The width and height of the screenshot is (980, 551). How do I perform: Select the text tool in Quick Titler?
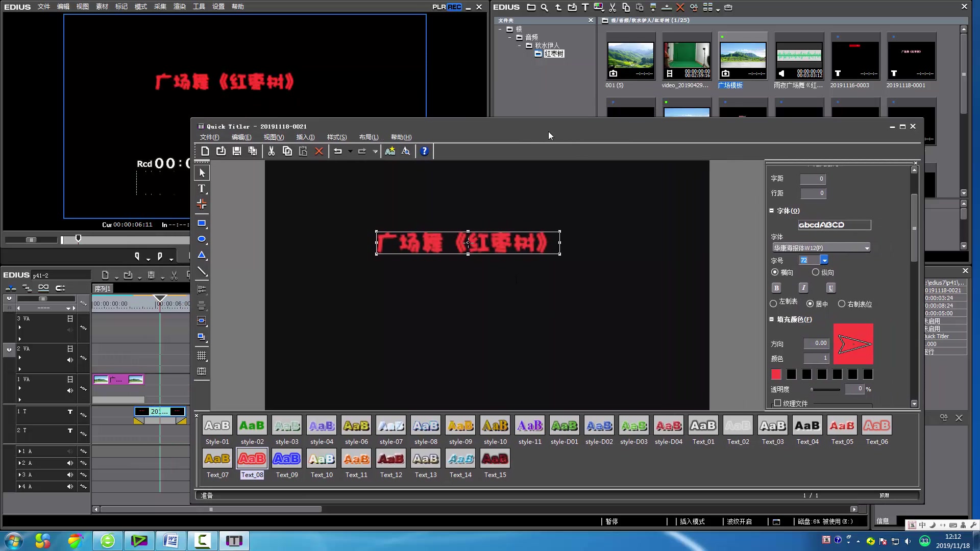pos(202,189)
